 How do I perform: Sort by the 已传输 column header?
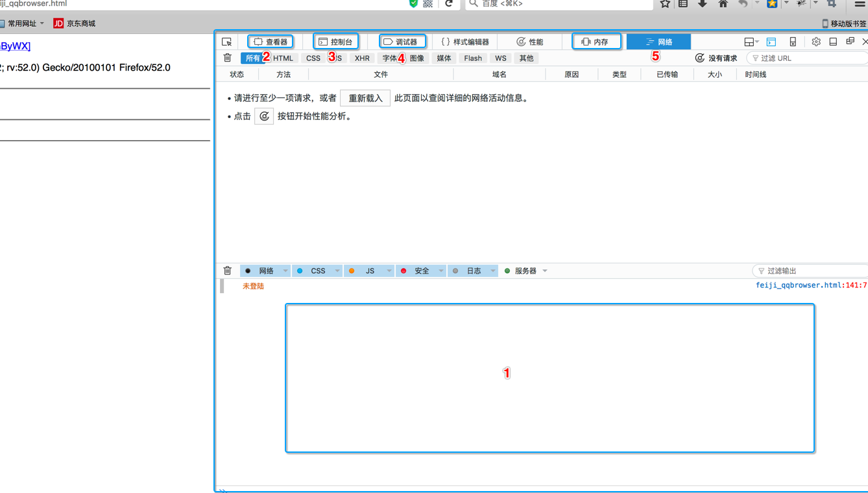point(667,75)
